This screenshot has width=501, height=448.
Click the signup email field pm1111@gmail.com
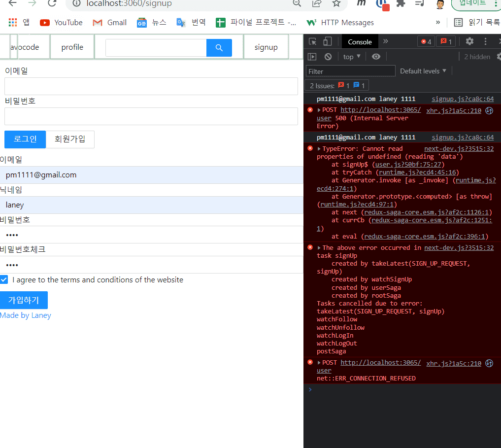point(151,175)
